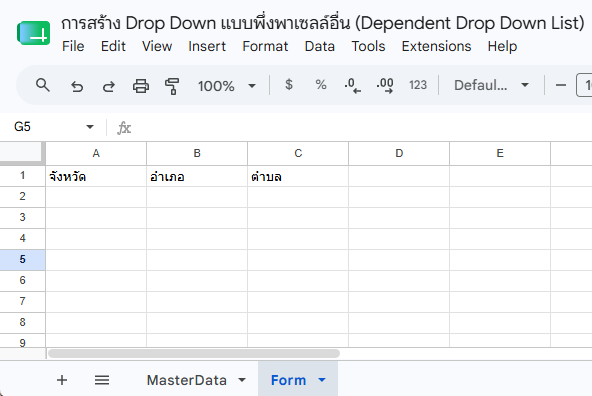This screenshot has width=592, height=396.
Task: Select highlighted row 5 header
Action: coord(22,259)
